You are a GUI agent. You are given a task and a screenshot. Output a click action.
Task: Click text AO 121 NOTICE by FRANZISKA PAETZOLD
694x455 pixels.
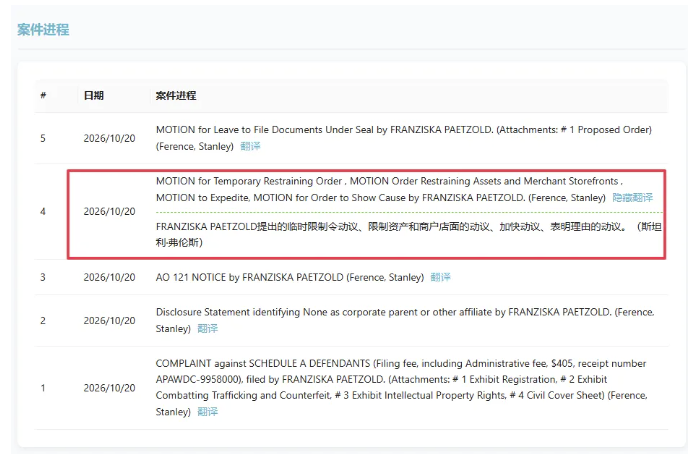[250, 278]
